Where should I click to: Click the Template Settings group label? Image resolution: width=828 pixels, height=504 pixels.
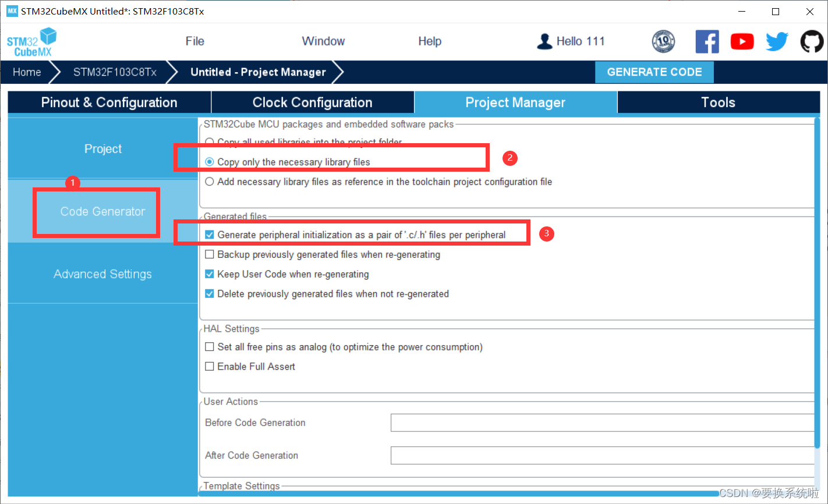point(242,486)
